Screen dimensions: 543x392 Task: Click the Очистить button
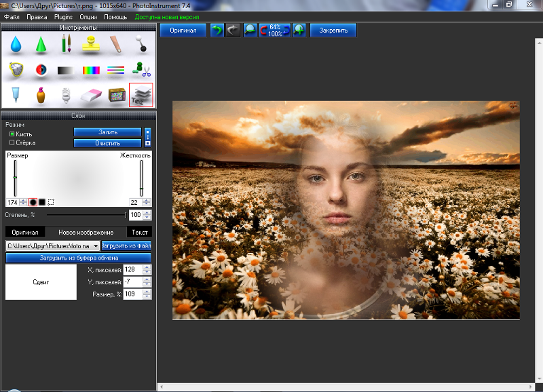108,143
